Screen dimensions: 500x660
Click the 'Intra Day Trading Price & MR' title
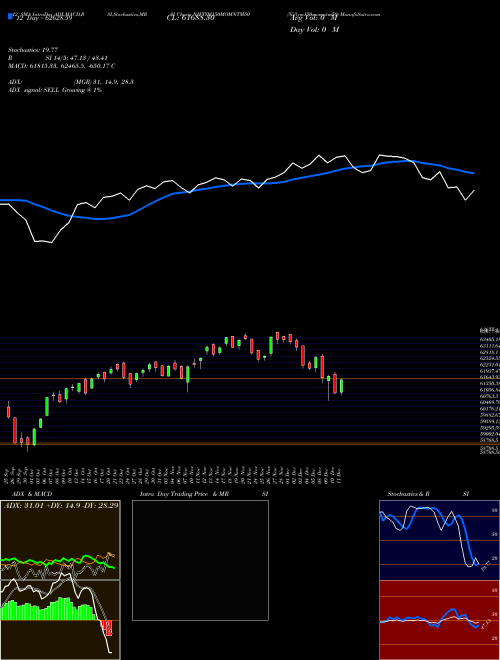click(184, 494)
